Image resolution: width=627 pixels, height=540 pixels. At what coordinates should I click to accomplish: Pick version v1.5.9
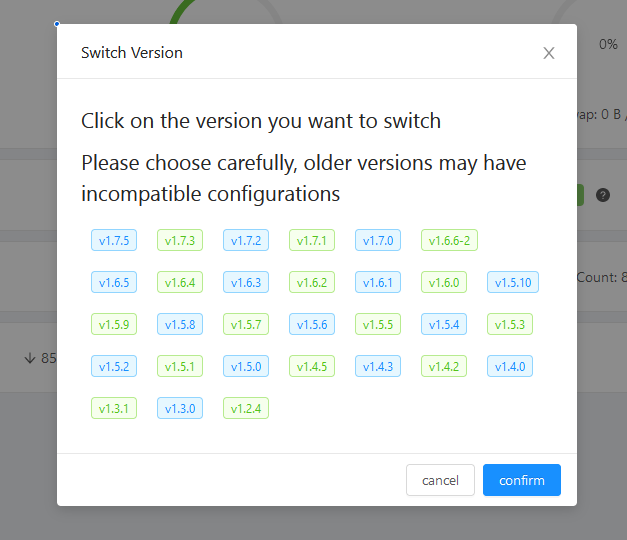click(114, 324)
